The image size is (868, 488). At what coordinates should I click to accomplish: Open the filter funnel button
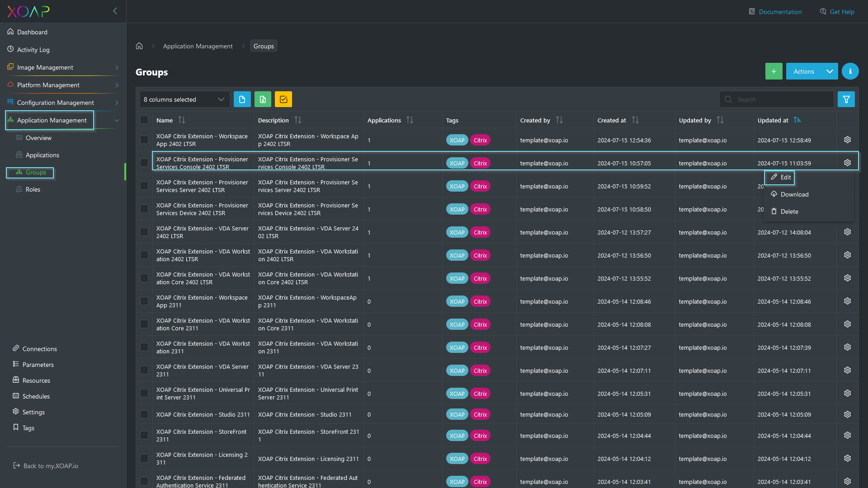(x=846, y=99)
